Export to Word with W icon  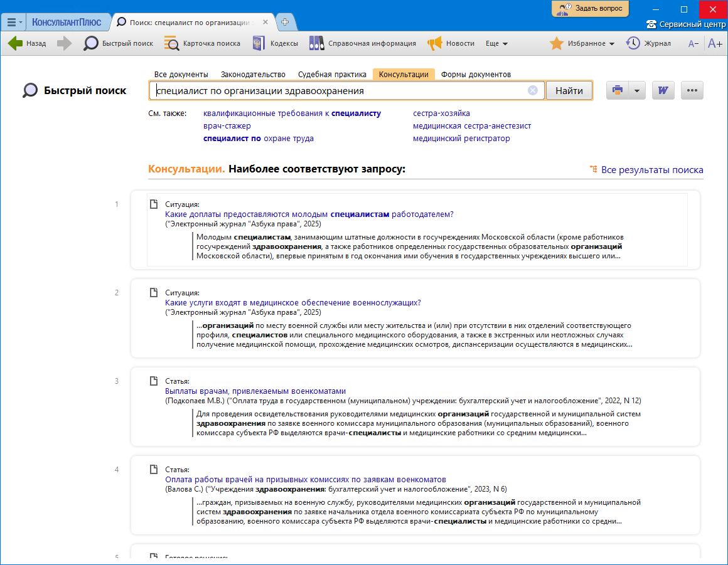coord(663,90)
